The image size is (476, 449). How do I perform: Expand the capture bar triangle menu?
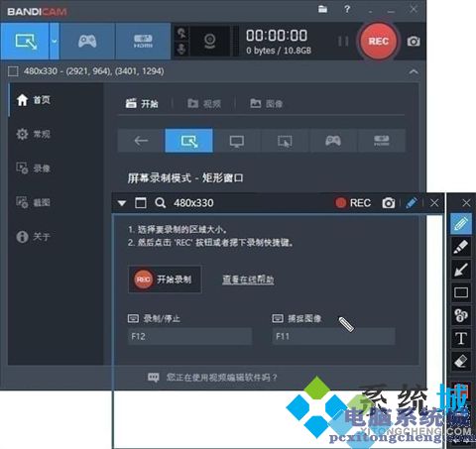pos(122,203)
